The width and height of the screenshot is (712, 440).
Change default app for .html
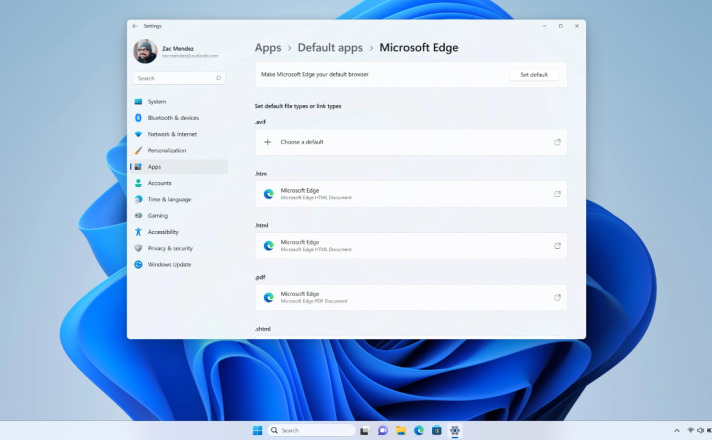point(411,246)
